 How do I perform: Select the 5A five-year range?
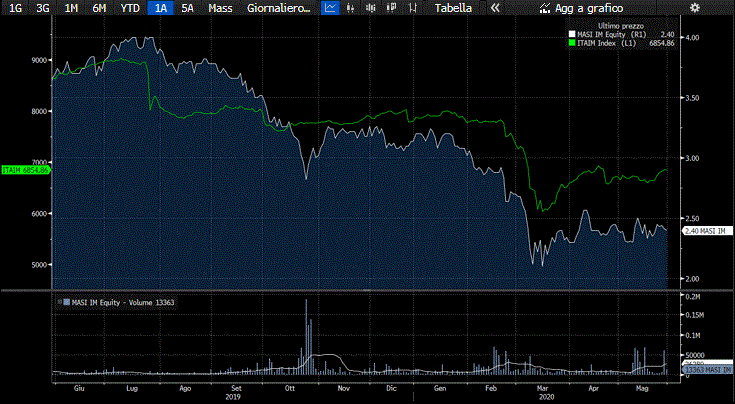tap(188, 8)
